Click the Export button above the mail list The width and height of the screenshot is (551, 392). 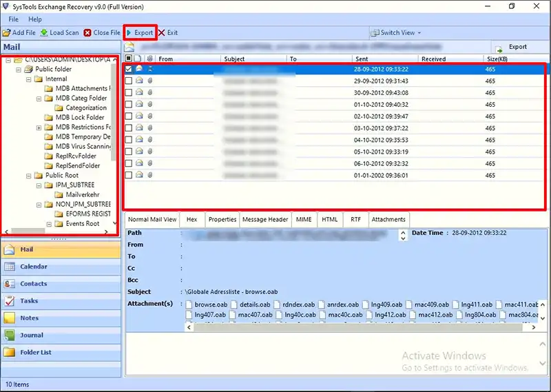(511, 47)
